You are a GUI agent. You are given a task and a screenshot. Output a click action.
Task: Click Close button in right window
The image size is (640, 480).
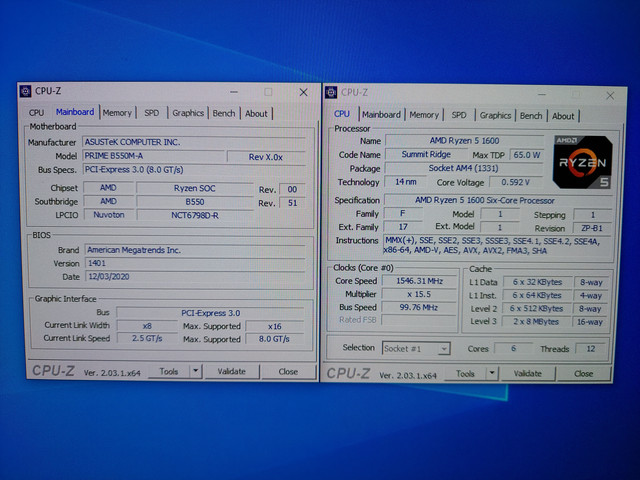point(583,373)
